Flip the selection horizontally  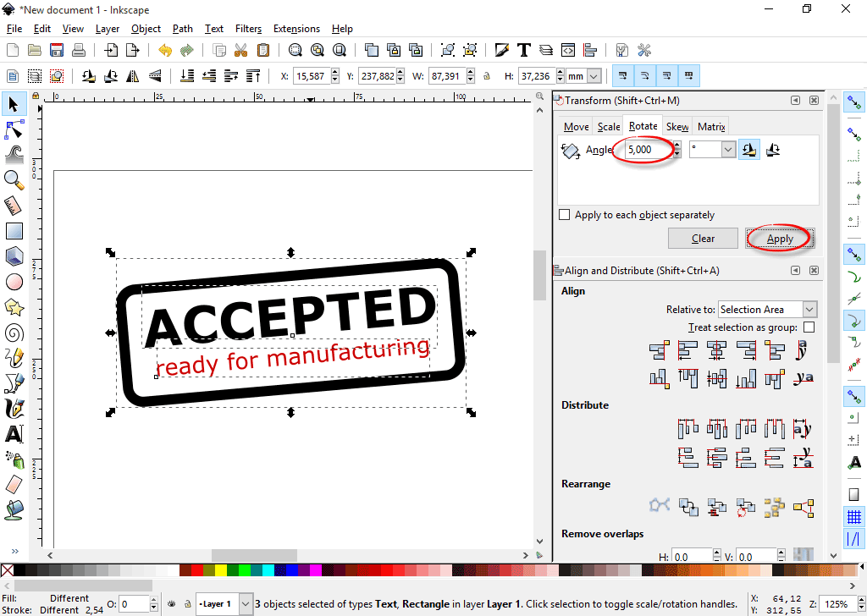132,76
